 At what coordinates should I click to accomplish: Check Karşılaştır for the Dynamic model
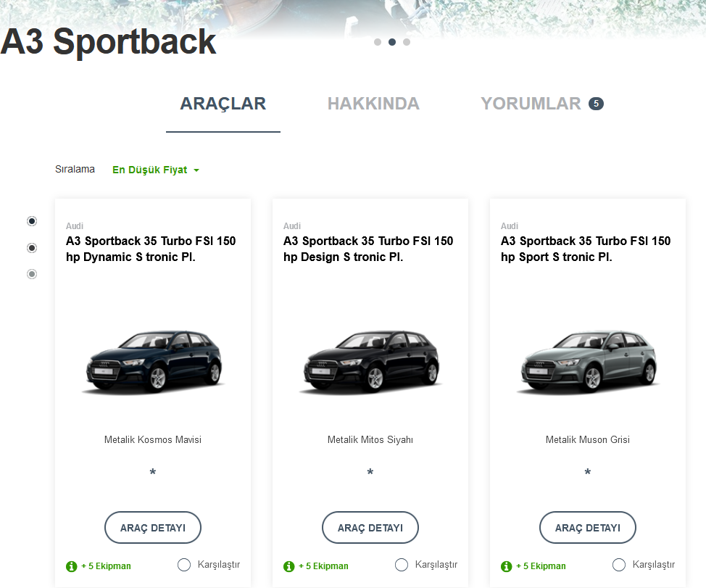click(183, 565)
